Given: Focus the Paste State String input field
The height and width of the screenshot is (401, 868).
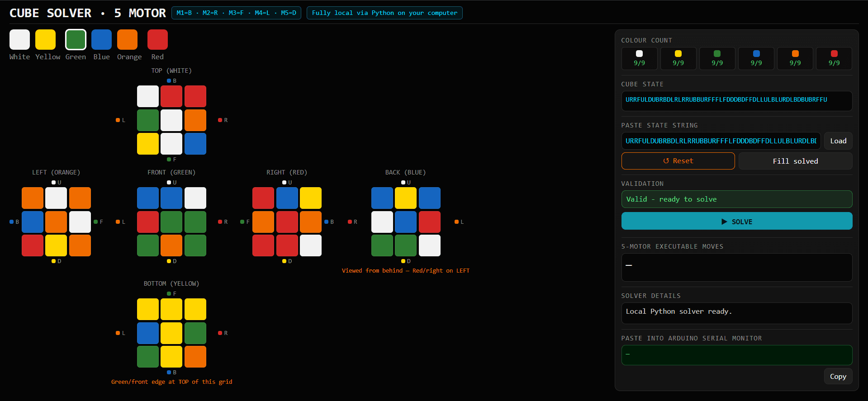Looking at the screenshot, I should point(721,141).
